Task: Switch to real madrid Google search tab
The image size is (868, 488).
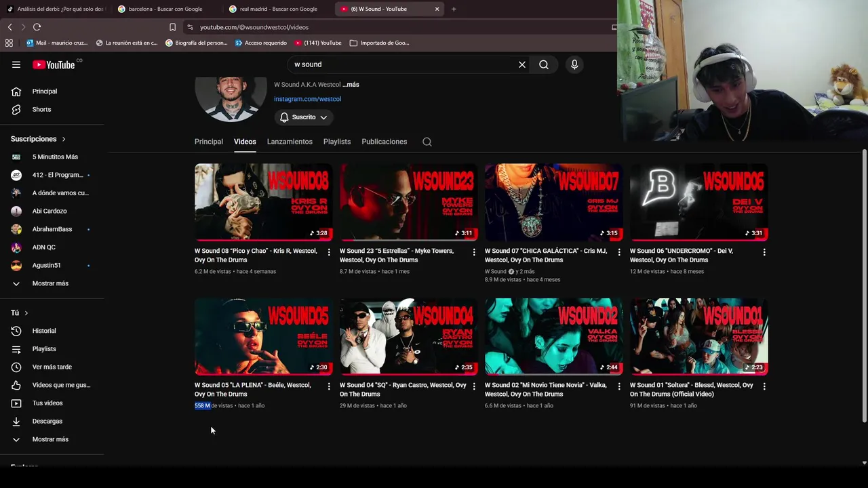Action: pos(278,9)
